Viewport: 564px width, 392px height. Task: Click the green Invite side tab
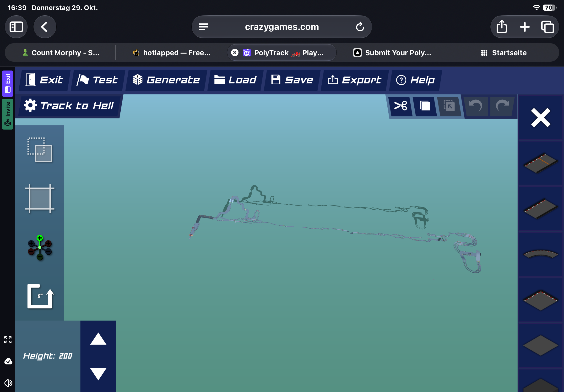[x=8, y=114]
